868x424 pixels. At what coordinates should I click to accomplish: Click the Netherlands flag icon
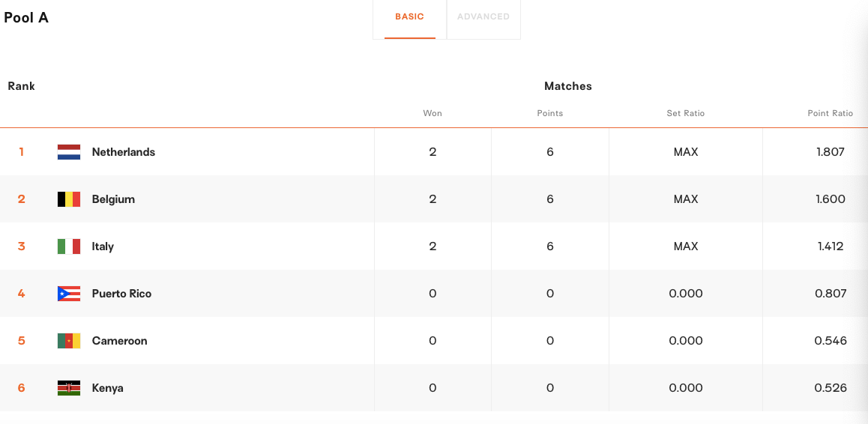[x=69, y=151]
